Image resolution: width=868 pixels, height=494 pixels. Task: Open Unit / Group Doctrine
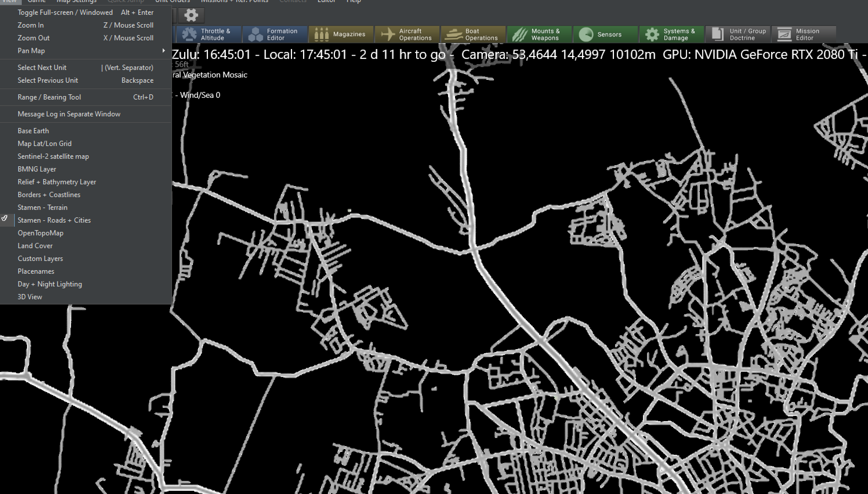tap(738, 34)
